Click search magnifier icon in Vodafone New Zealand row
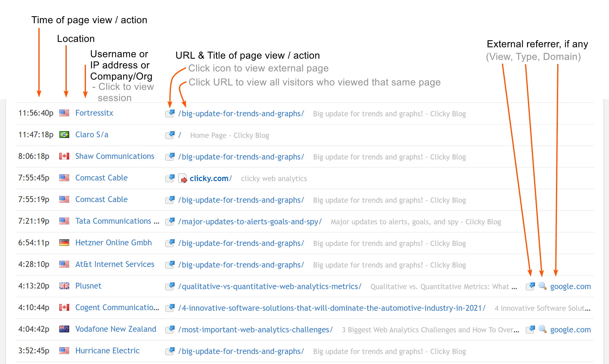Image resolution: width=609 pixels, height=364 pixels. coord(543,329)
